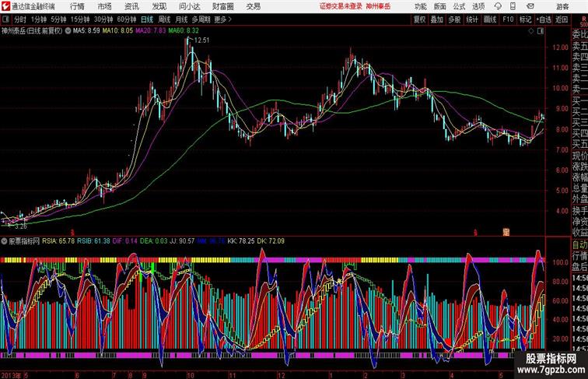Click the MA10: 8.05 indicator value
This screenshot has height=379, width=588.
(x=117, y=31)
